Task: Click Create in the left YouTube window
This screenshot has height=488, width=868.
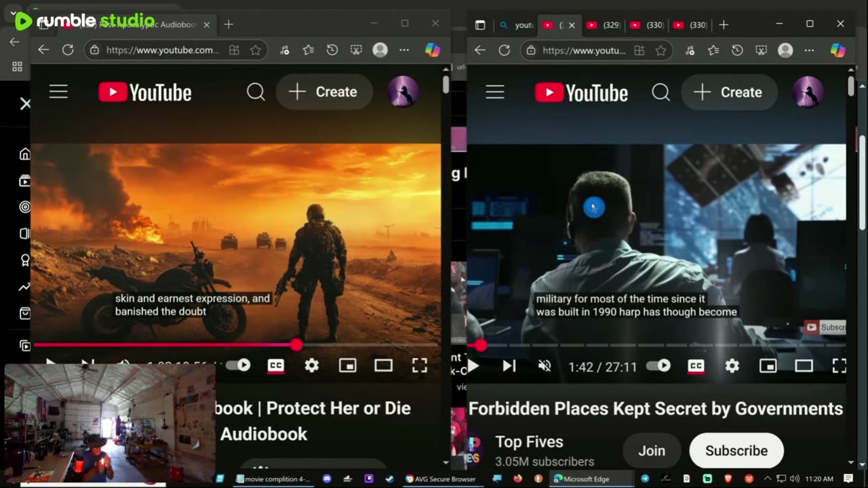Action: [x=323, y=92]
